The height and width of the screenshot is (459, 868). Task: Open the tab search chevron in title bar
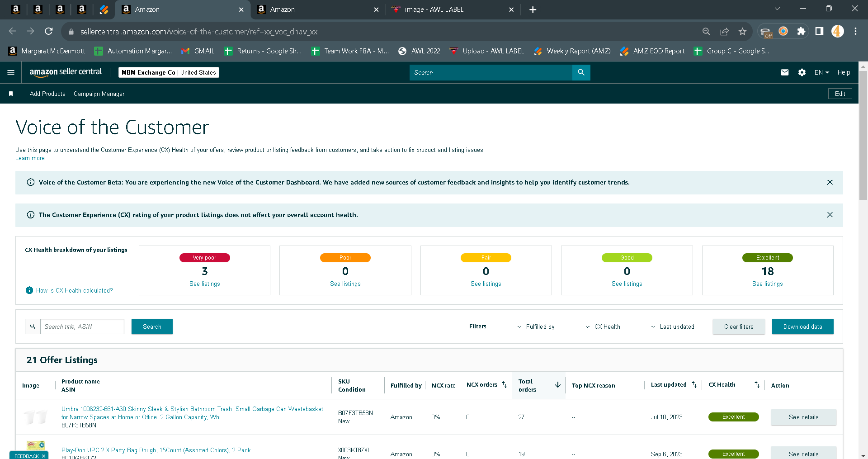point(777,9)
